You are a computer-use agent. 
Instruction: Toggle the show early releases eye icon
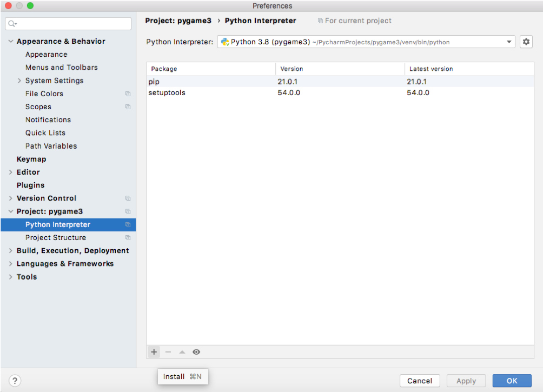click(x=196, y=352)
